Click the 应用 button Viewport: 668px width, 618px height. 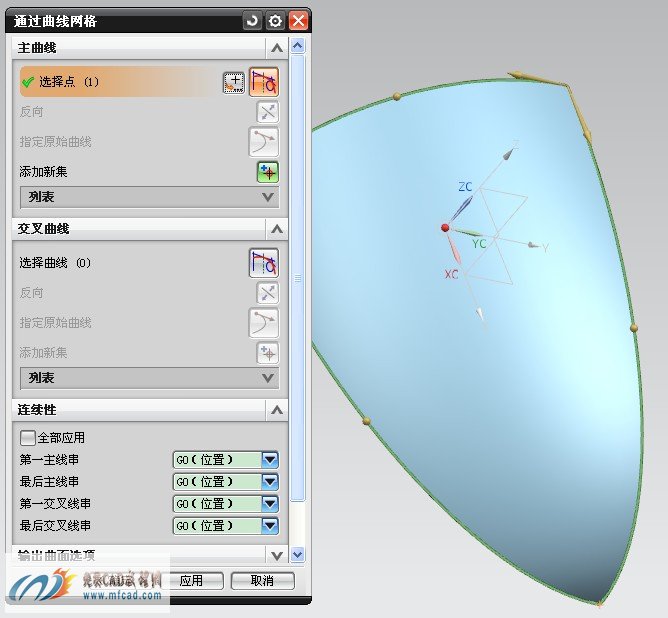point(191,581)
